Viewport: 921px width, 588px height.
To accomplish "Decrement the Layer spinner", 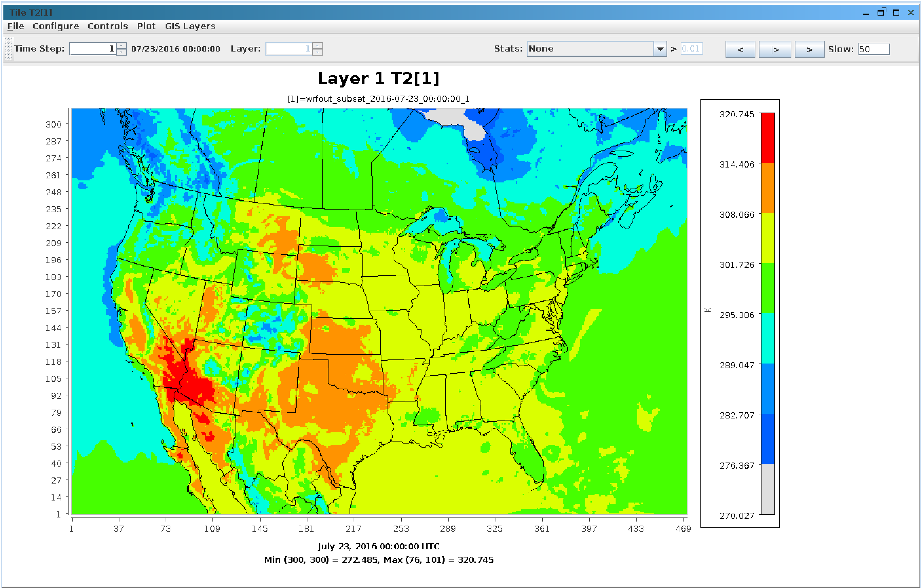I will 317,52.
